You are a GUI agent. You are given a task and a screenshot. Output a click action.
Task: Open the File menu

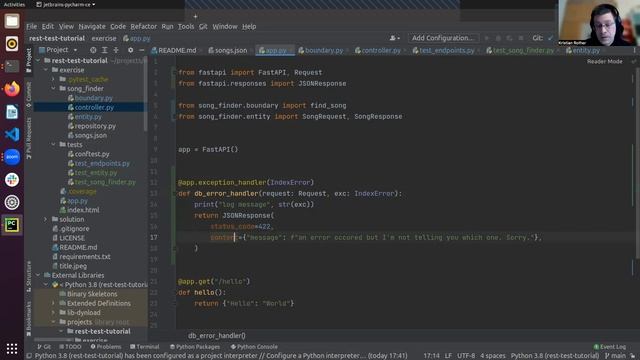31,27
